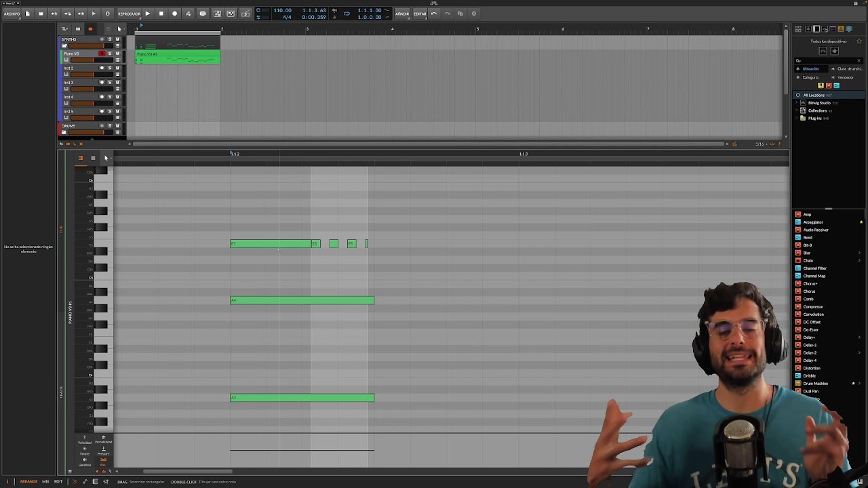Click the orange X icon below track list
The width and height of the screenshot is (868, 488).
(81, 144)
